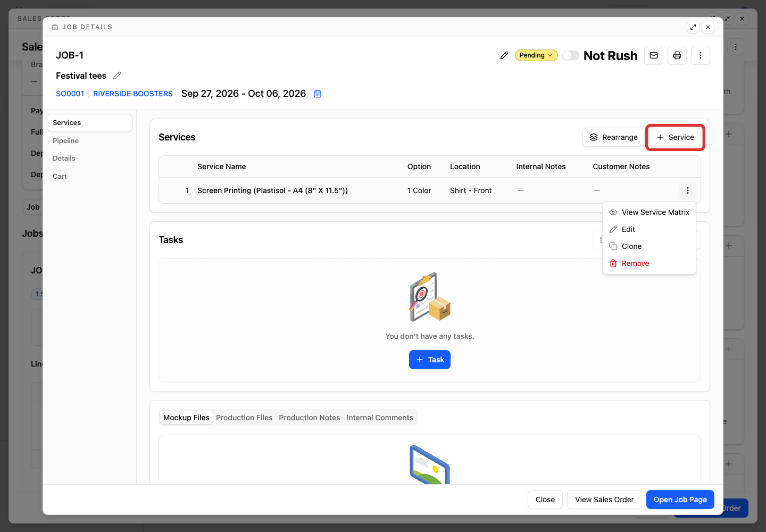Print the job details
This screenshot has height=532, width=766.
pyautogui.click(x=677, y=55)
